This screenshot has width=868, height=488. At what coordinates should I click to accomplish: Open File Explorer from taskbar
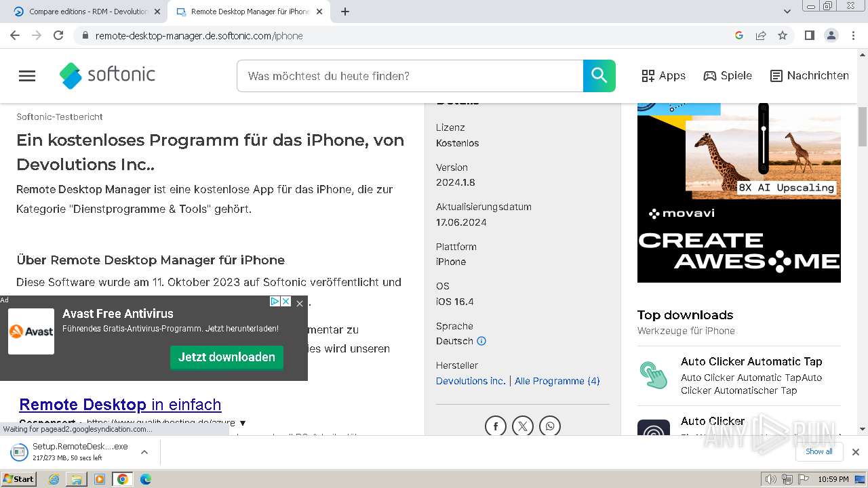[x=77, y=479]
